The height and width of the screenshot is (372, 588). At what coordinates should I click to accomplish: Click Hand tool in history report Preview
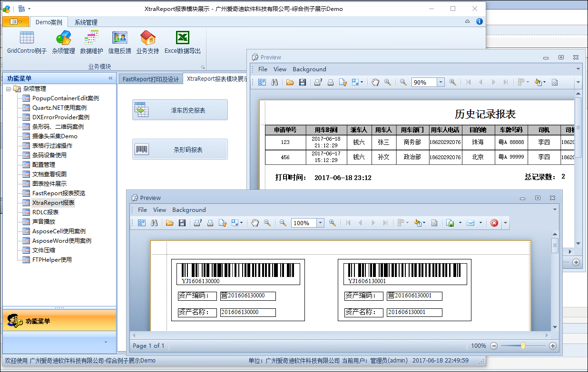point(375,82)
